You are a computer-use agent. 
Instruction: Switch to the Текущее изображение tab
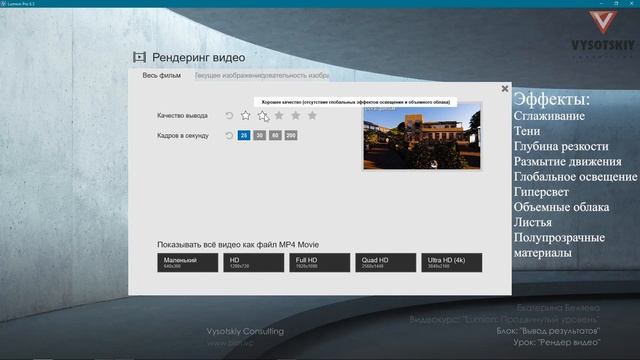pyautogui.click(x=229, y=76)
